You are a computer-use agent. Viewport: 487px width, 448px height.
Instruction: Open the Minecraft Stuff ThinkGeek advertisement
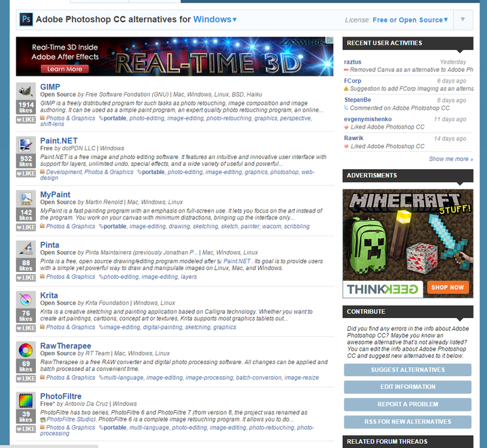(408, 244)
